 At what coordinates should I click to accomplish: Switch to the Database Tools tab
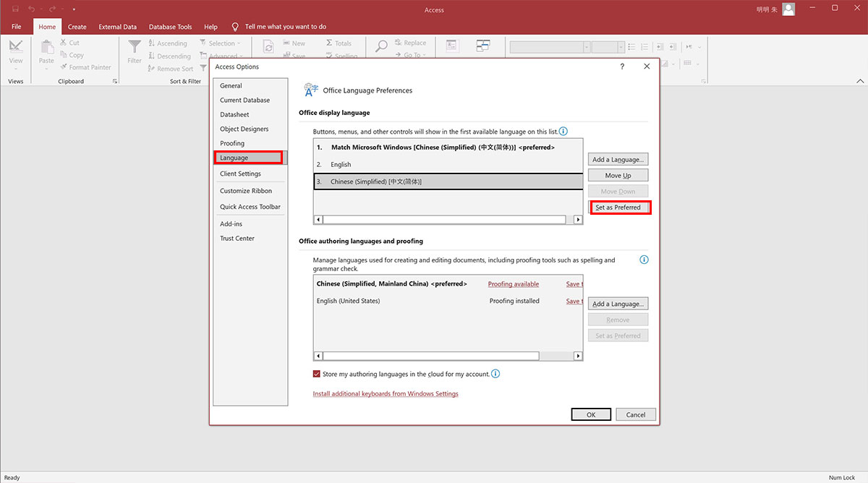tap(171, 27)
